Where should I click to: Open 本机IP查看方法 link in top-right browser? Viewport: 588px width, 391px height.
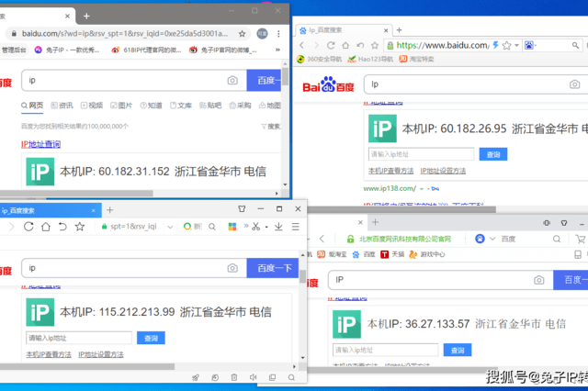coord(390,171)
